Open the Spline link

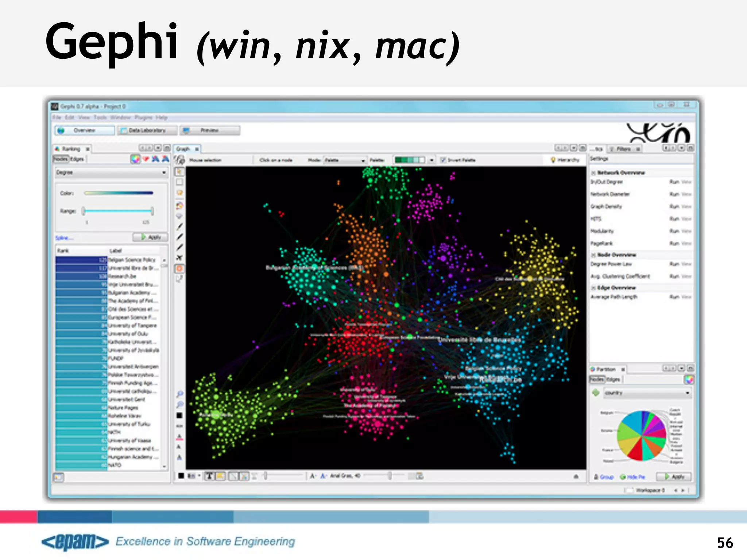pyautogui.click(x=64, y=238)
